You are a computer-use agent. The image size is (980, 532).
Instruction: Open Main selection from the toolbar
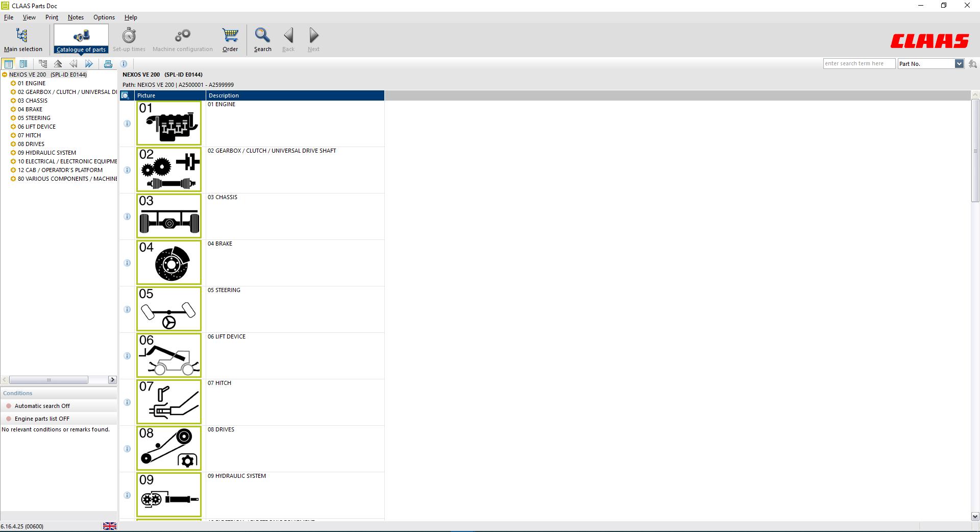[23, 40]
